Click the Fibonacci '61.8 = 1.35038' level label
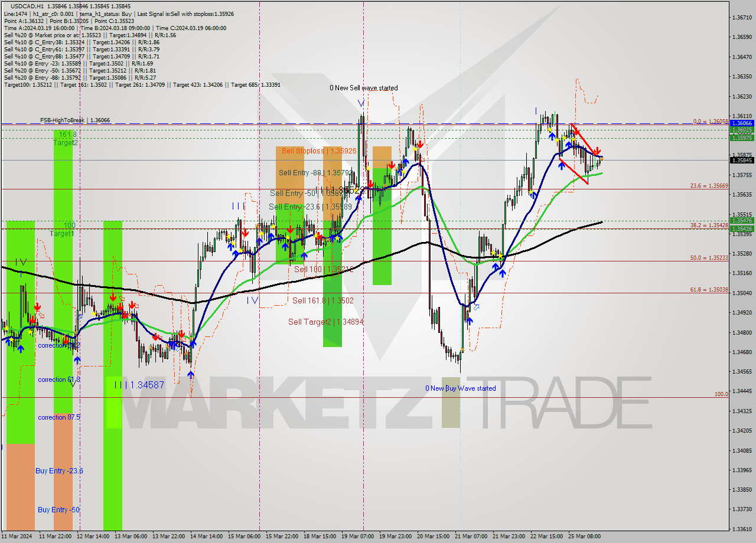The height and width of the screenshot is (543, 756). (709, 290)
